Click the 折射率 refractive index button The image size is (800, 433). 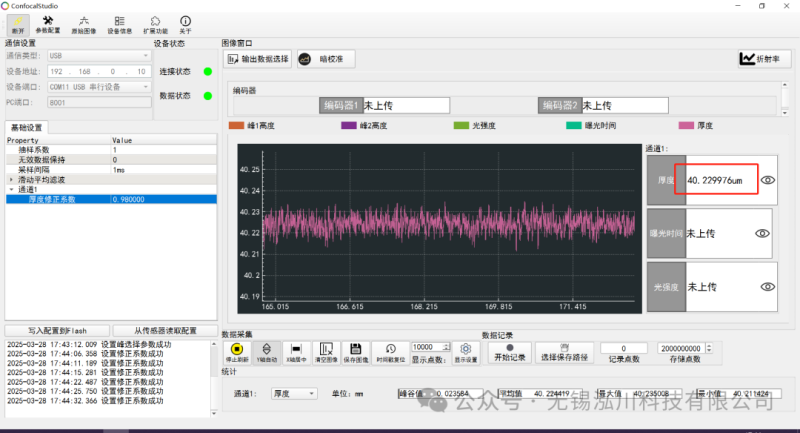[x=763, y=59]
